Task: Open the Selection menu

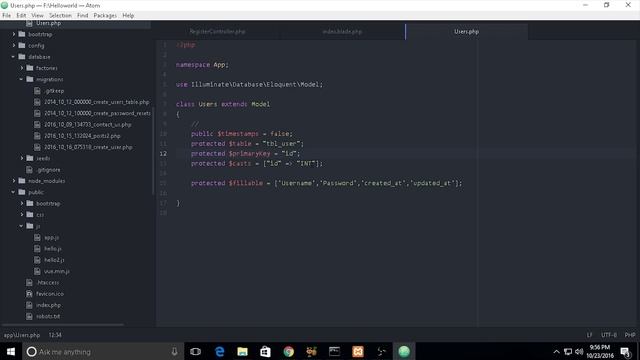Action: click(x=60, y=16)
